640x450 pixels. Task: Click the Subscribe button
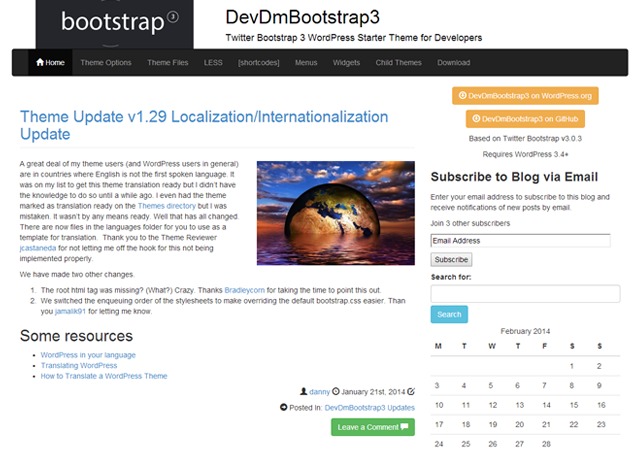[451, 259]
